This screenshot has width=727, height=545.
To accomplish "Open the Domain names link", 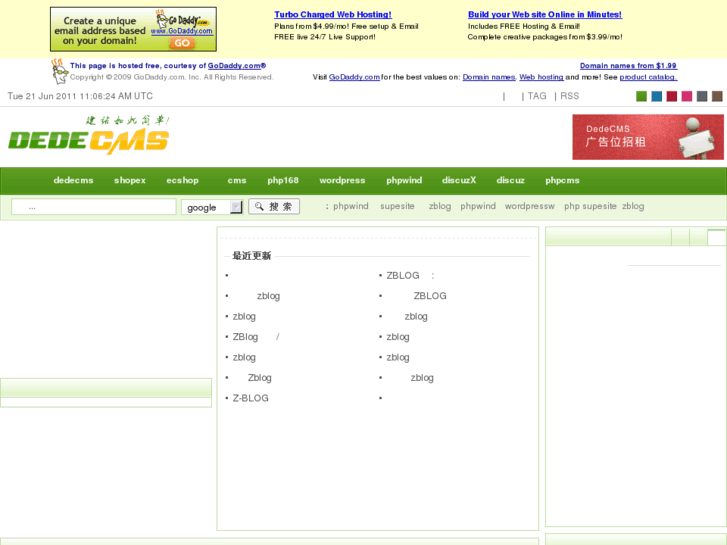I will [x=489, y=77].
